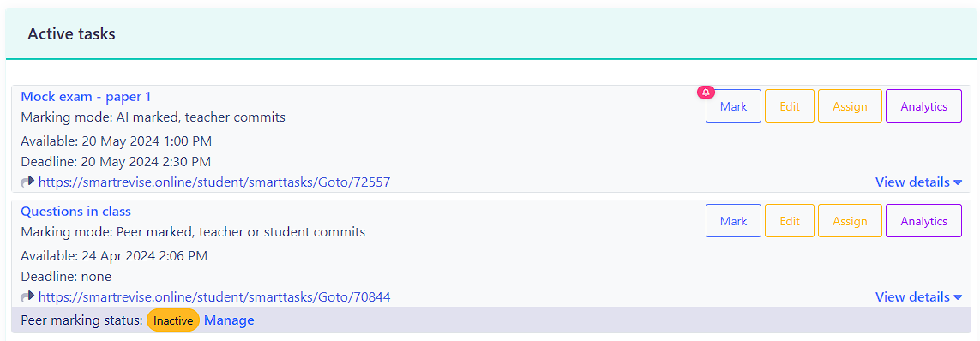Click the red notification bell badge
The height and width of the screenshot is (341, 980).
(706, 93)
